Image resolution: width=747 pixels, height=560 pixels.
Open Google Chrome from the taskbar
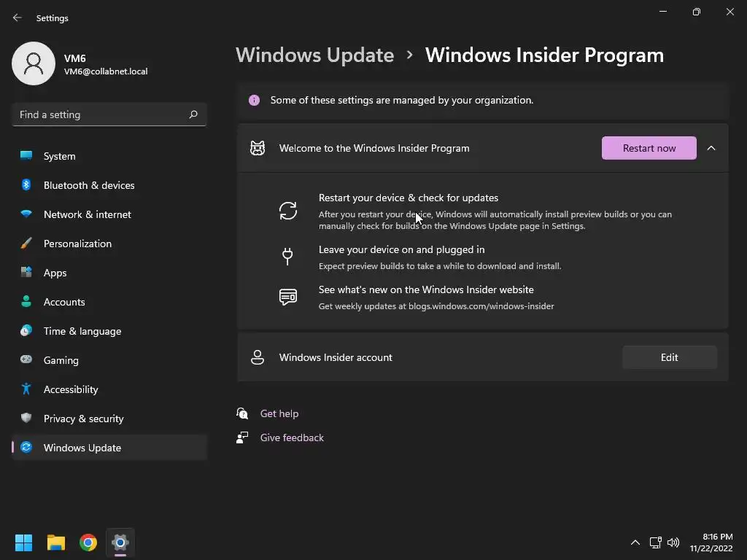[88, 542]
